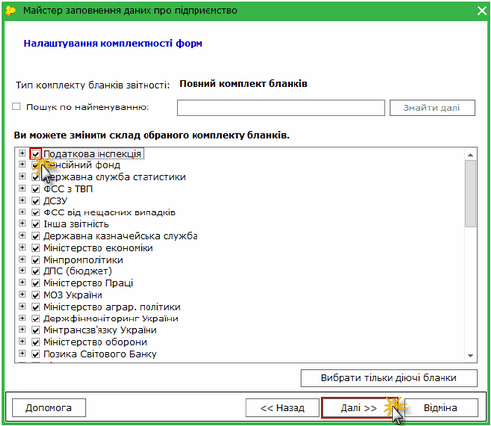This screenshot has height=426, width=491.
Task: Click scrollbar down arrow in forms list
Action: (x=470, y=356)
